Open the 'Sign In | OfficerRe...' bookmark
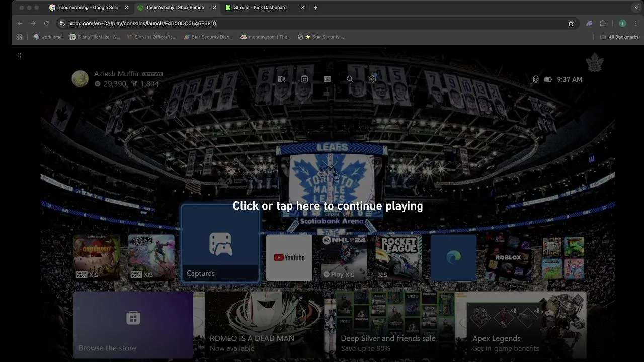The image size is (644, 362). click(151, 37)
